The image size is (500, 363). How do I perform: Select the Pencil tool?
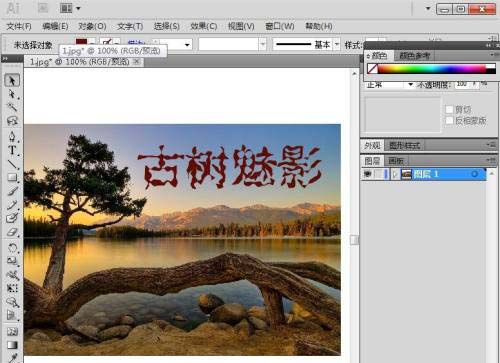tap(12, 205)
